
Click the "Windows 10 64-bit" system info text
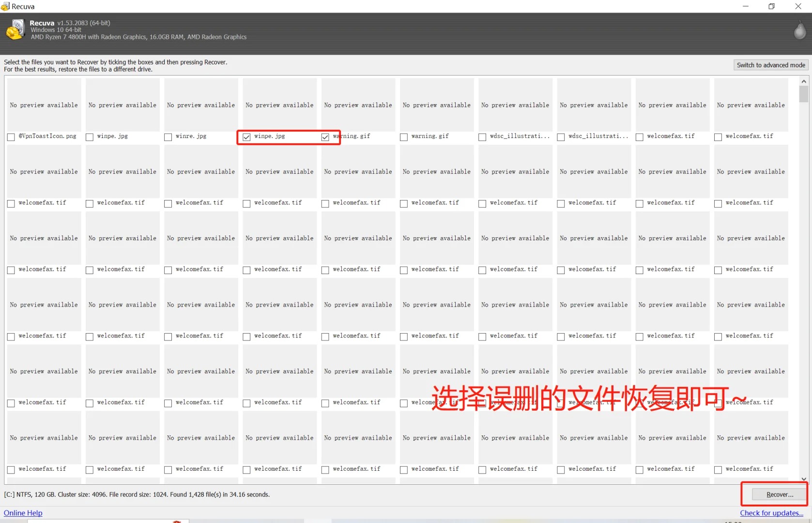pos(56,30)
